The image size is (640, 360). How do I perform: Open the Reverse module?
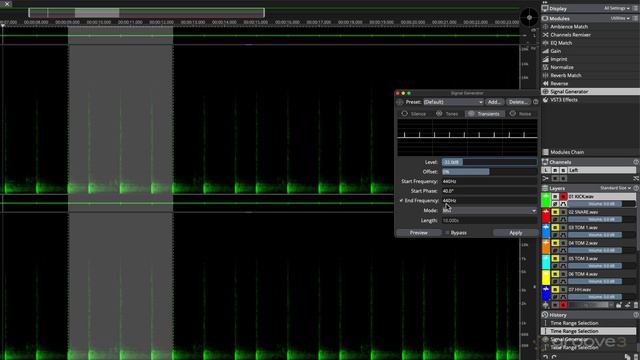pos(559,84)
